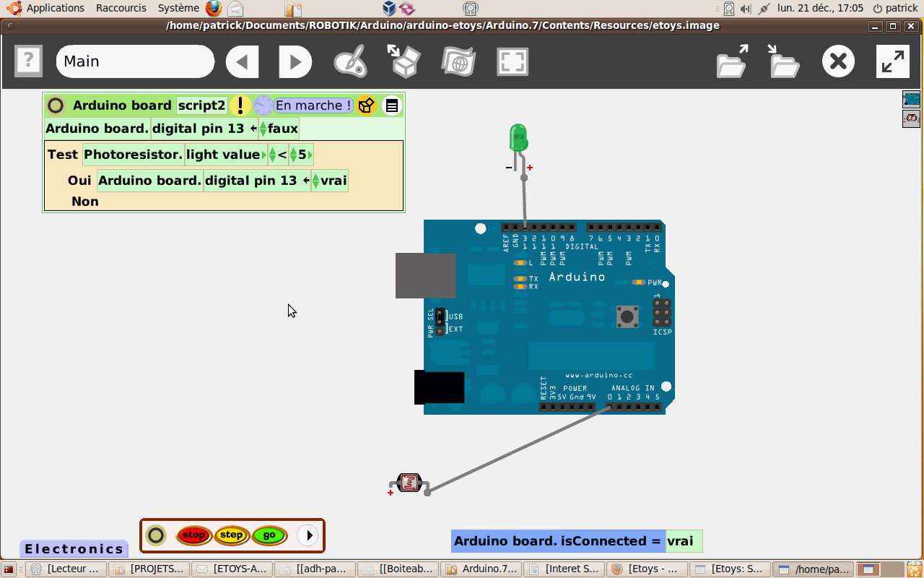
Task: Switch to the Arduino.7... taskbar window
Action: pos(482,569)
